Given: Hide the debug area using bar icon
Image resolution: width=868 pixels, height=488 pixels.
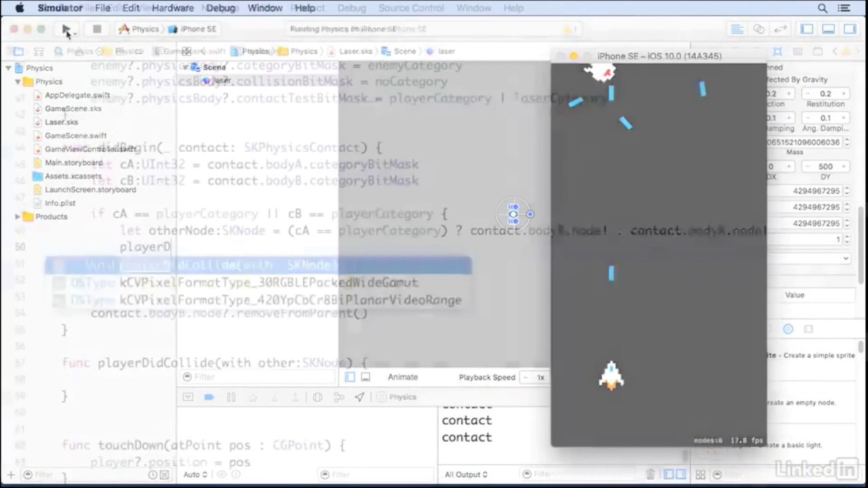Looking at the screenshot, I should point(188,397).
